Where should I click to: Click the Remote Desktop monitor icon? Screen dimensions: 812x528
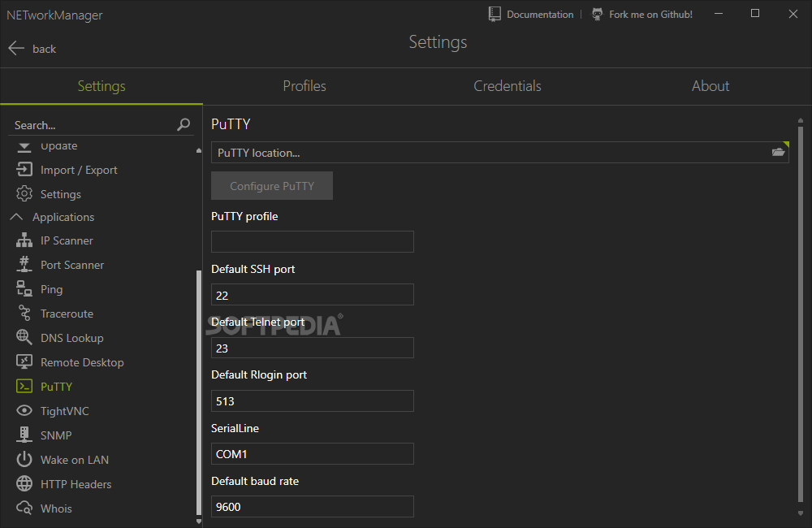[24, 361]
